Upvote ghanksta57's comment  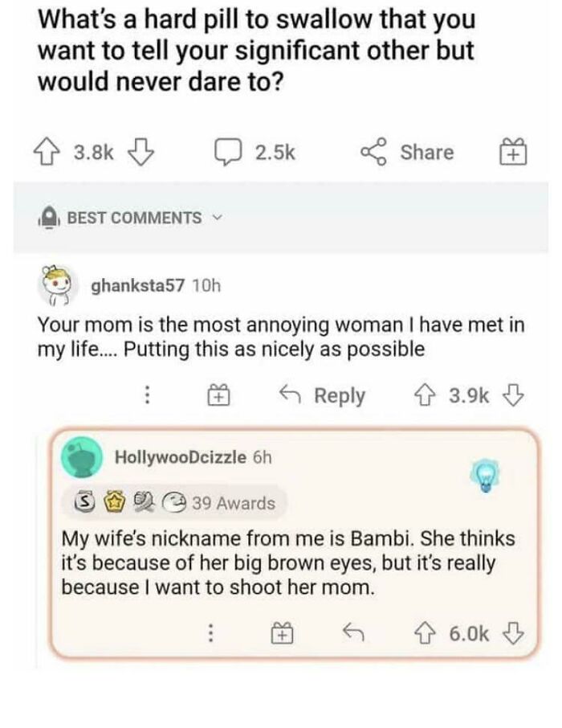425,395
